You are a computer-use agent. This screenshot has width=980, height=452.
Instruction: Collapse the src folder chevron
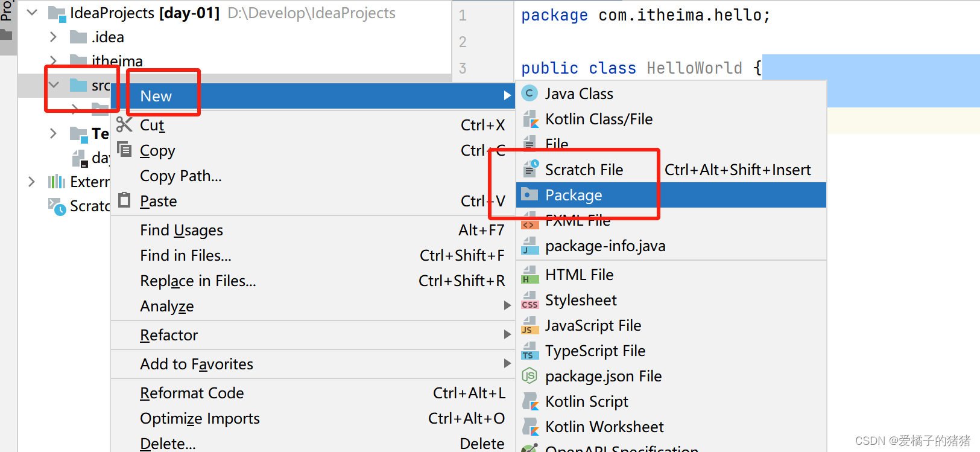[54, 85]
